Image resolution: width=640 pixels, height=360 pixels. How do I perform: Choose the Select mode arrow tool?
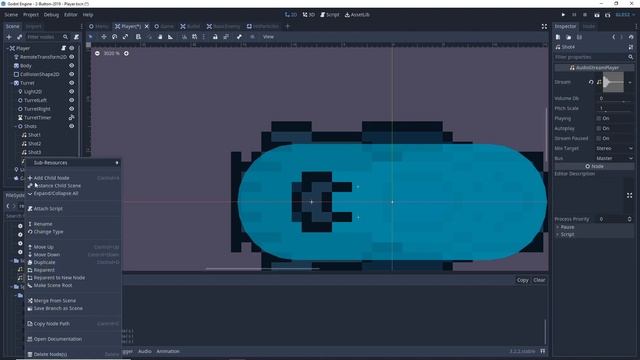(x=91, y=37)
